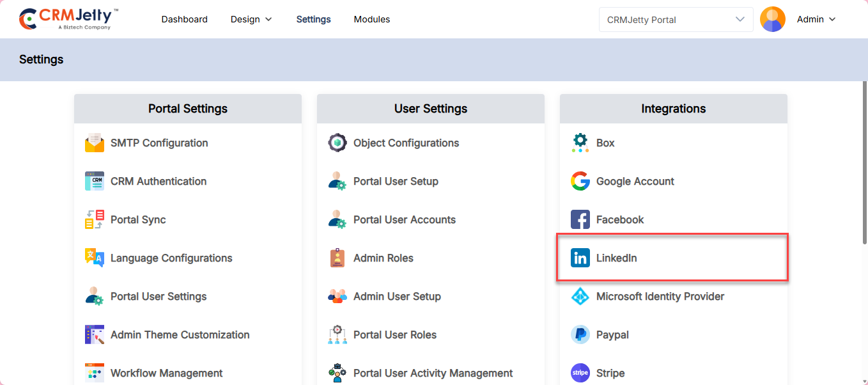Click the Stripe logo icon
This screenshot has height=385, width=868.
coord(580,373)
